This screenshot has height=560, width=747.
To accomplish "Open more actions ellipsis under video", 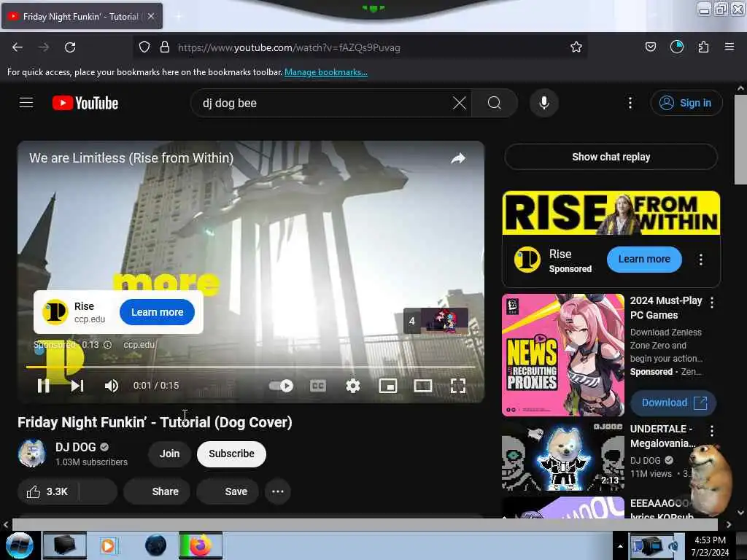I will coord(278,492).
